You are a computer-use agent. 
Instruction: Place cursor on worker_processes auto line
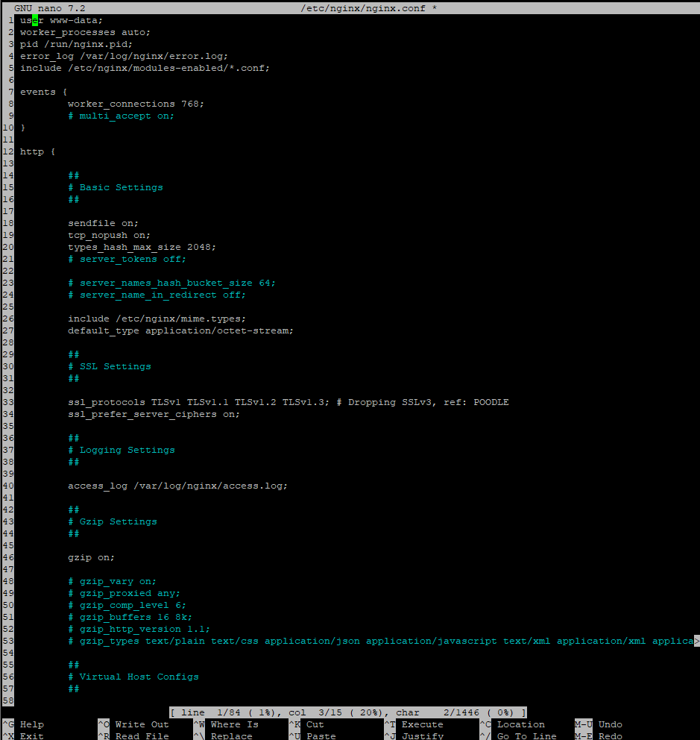coord(85,32)
